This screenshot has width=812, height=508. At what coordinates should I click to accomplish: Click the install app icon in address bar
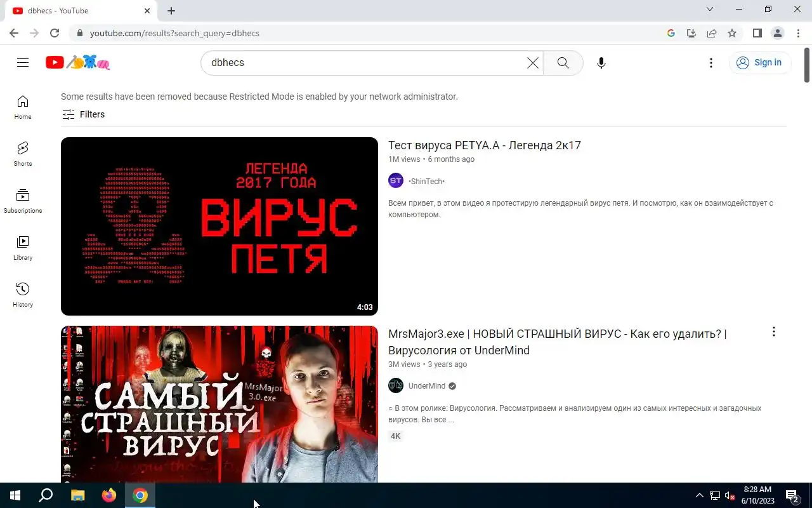coord(691,33)
